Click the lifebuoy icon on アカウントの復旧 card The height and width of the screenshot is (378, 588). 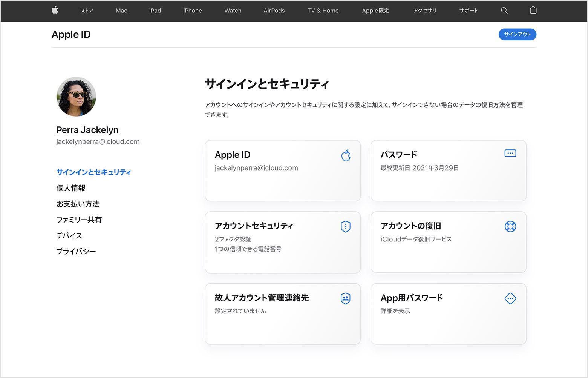pyautogui.click(x=510, y=226)
